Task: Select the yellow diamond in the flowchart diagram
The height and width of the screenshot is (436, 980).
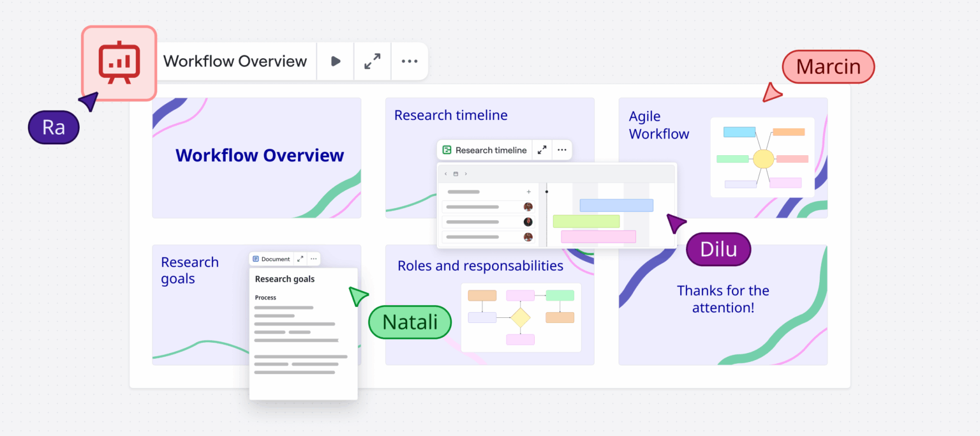Action: pyautogui.click(x=521, y=317)
